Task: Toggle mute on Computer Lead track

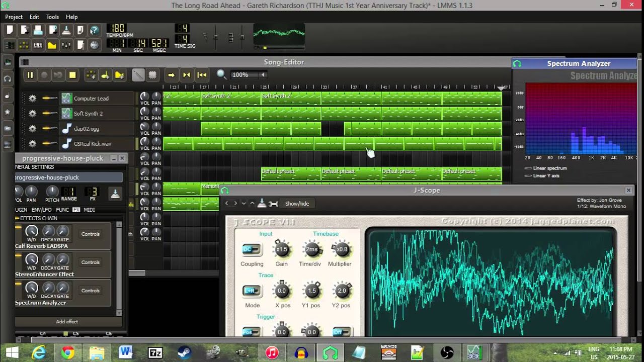Action: [x=46, y=99]
